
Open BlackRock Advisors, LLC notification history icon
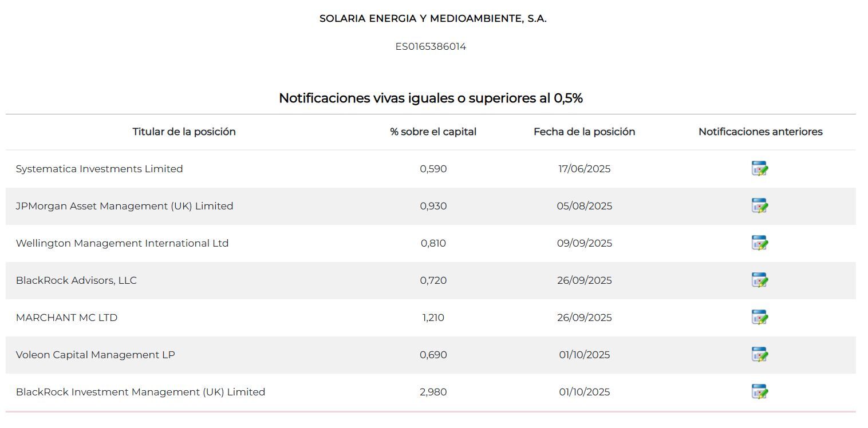759,280
